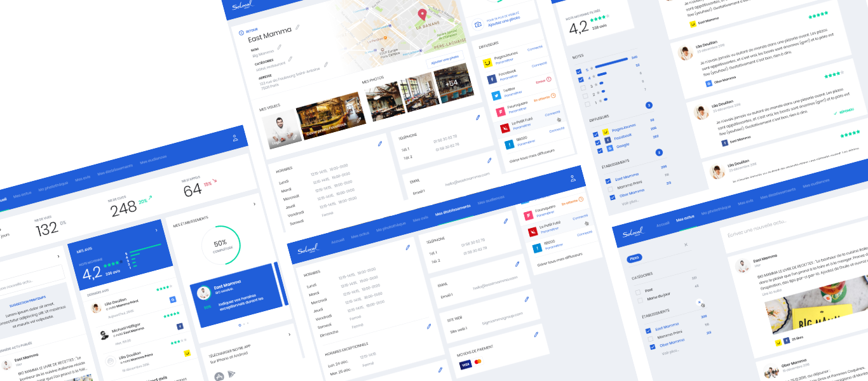Viewport: 868px width, 381px height.
Task: Uncheck the PagesJaunes diffuseur checkbox
Action: click(x=595, y=134)
